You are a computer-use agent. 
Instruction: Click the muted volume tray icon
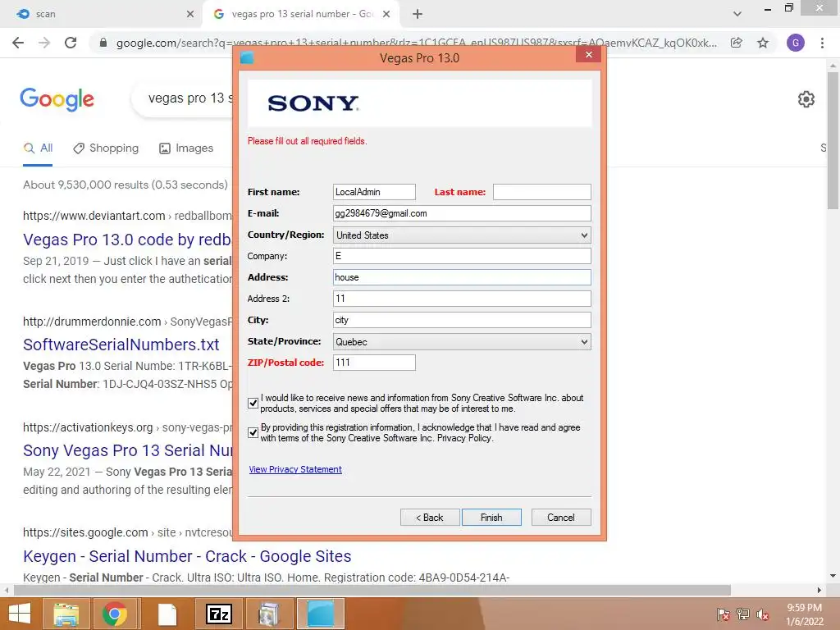click(763, 614)
